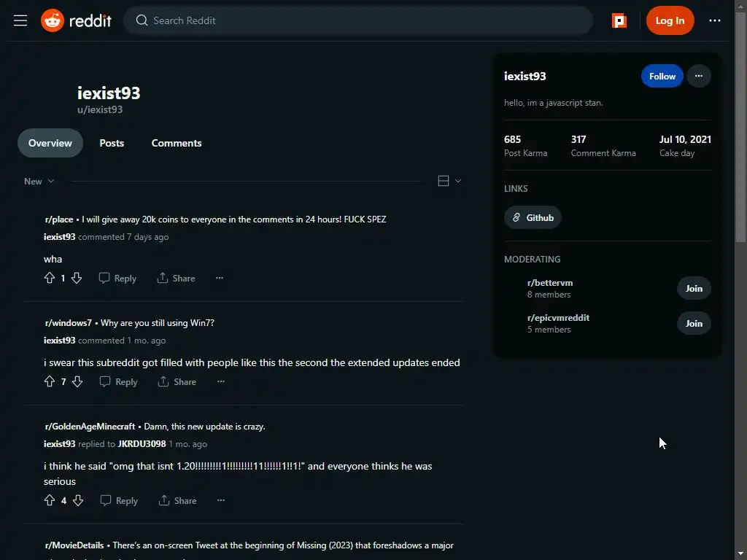The height and width of the screenshot is (560, 747).
Task: Click the Jul 10, 2021 cake day
Action: click(685, 139)
